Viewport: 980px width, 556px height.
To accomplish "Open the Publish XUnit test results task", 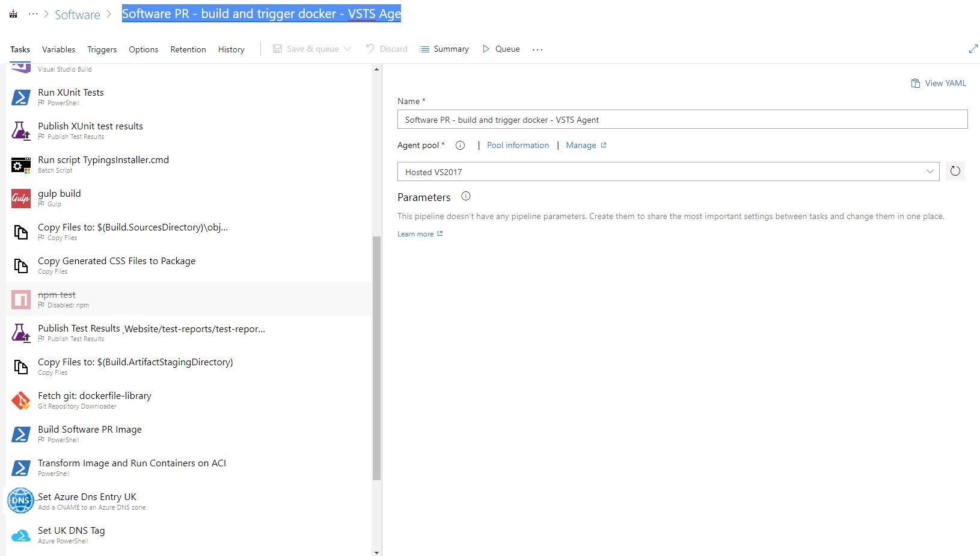I will pyautogui.click(x=189, y=131).
